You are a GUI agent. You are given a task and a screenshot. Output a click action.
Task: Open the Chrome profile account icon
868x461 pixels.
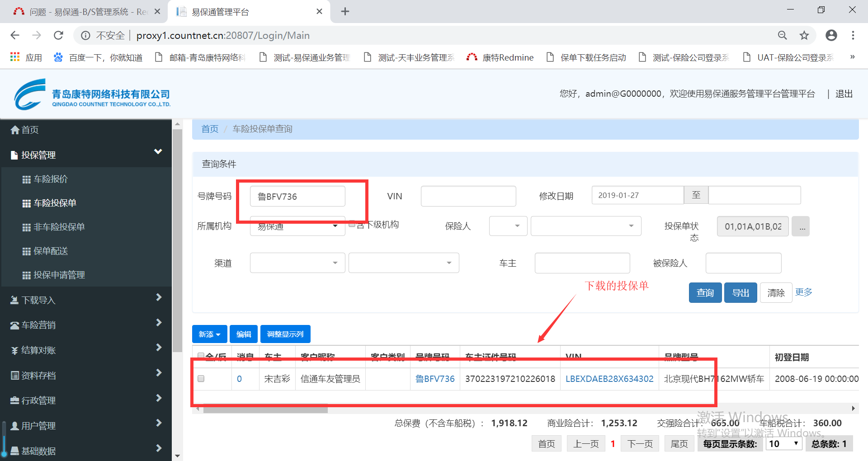click(x=831, y=35)
